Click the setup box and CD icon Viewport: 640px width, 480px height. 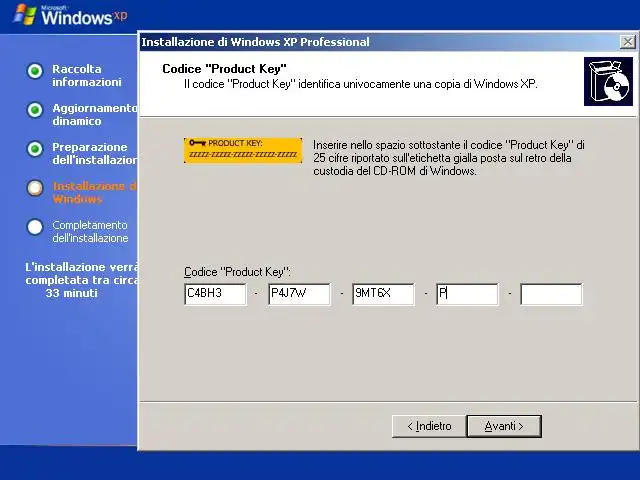point(608,82)
